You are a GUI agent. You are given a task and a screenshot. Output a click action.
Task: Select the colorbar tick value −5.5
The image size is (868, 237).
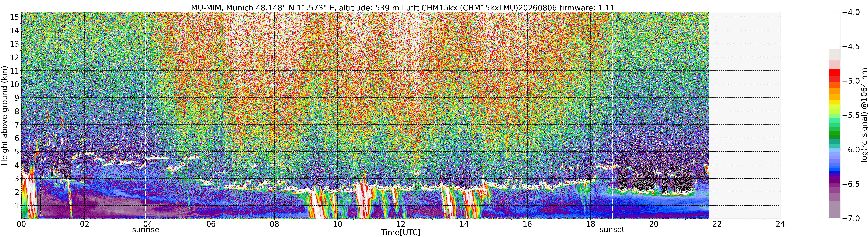(851, 115)
